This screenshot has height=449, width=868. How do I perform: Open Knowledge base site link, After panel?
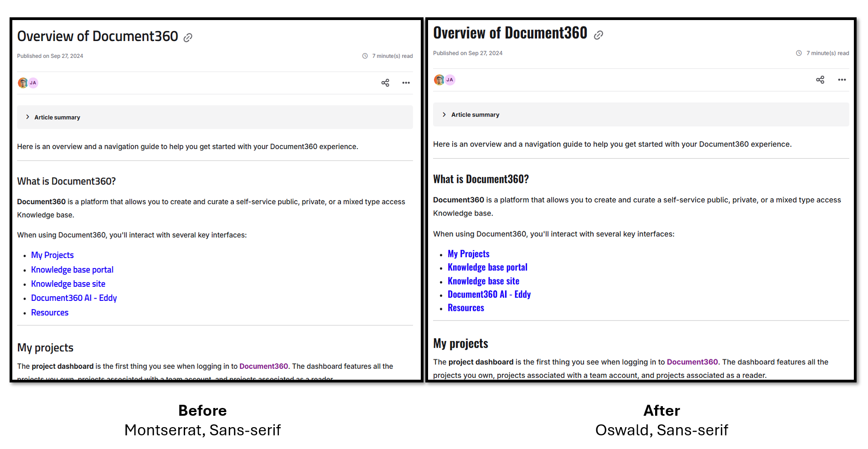click(483, 281)
